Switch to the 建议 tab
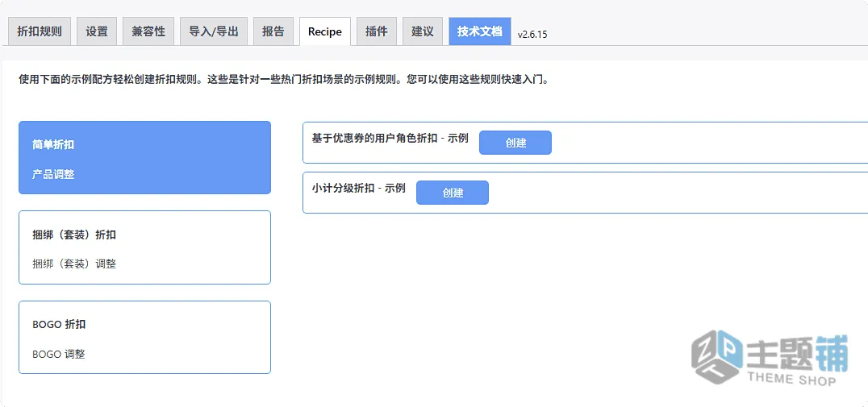 [x=423, y=31]
